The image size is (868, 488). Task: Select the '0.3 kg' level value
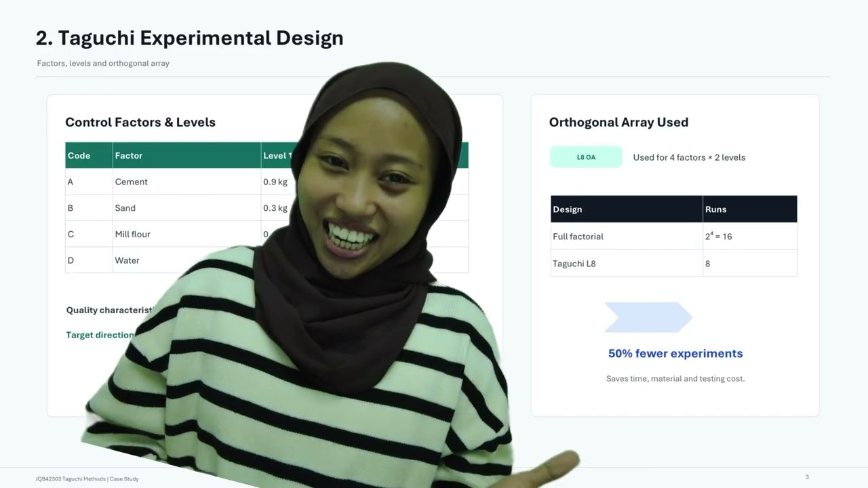tap(275, 208)
